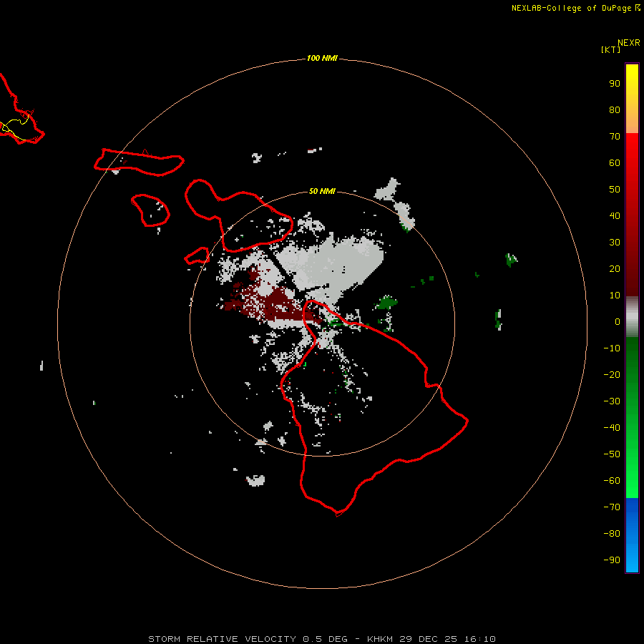The image size is (644, 644).
Task: Click the small Kahoolawe island outline
Action: (197, 256)
